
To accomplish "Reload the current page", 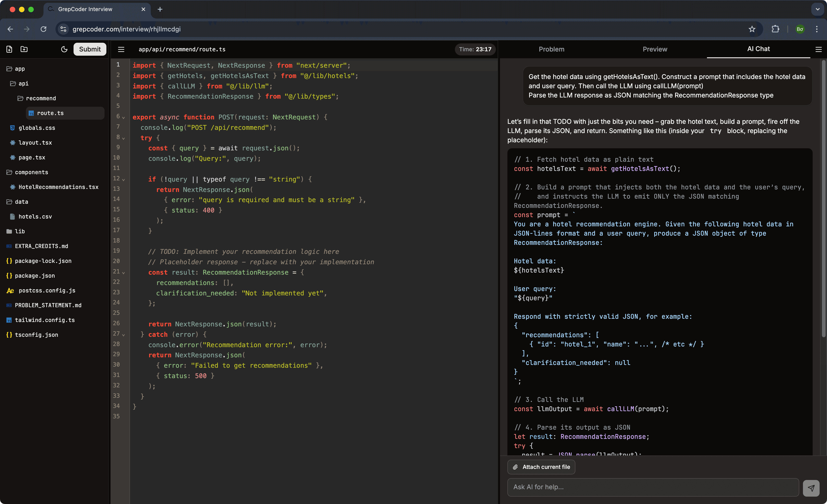I will pos(43,29).
